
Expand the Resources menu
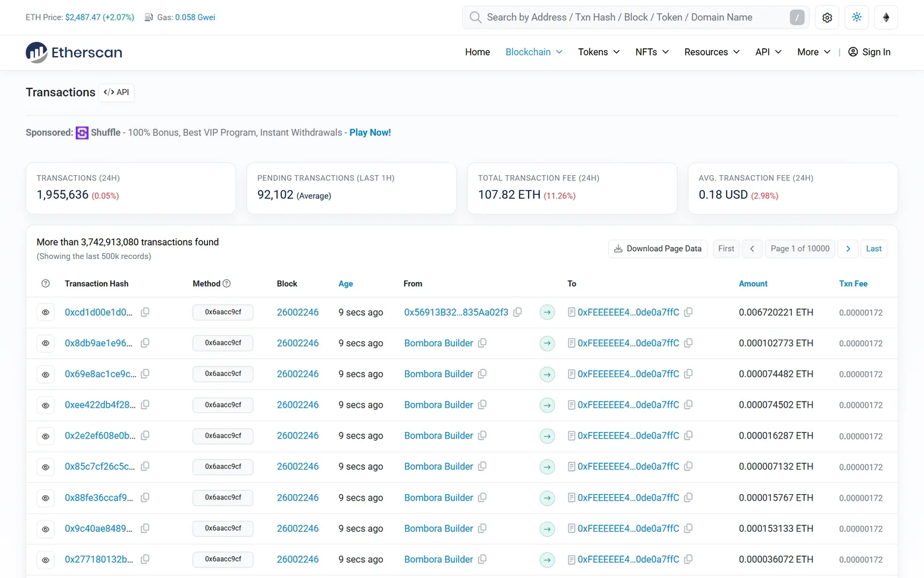point(712,52)
